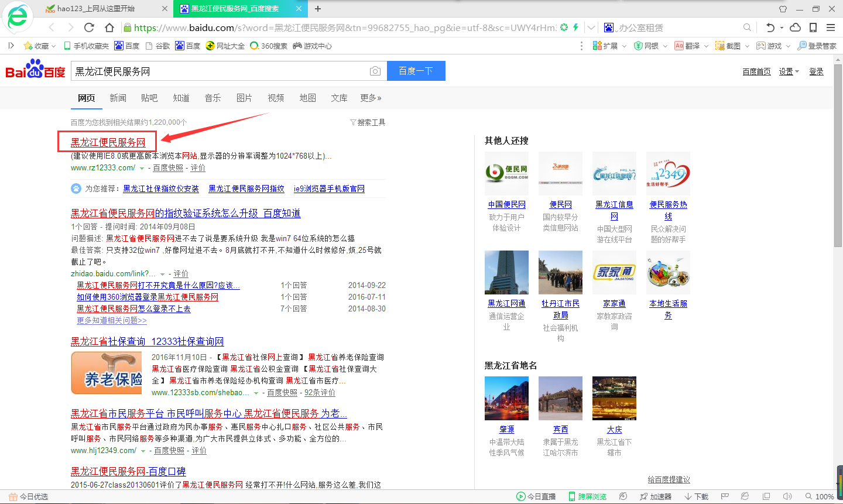The image size is (843, 504).
Task: Switch to the 图片 tab
Action: pos(244,98)
